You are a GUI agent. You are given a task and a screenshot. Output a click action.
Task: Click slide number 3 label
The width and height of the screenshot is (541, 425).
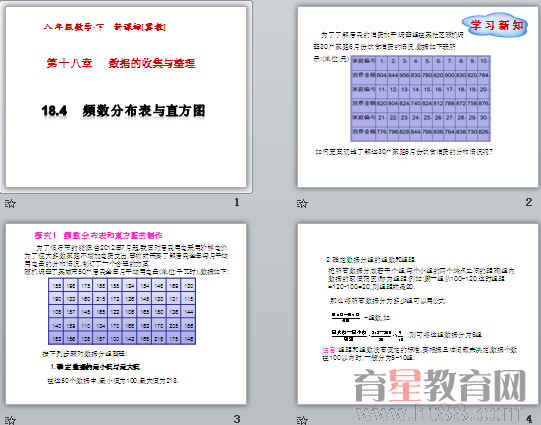[237, 419]
